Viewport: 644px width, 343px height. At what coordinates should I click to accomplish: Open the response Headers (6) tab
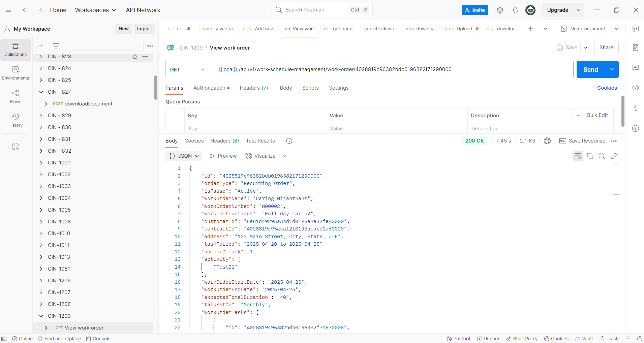[224, 141]
